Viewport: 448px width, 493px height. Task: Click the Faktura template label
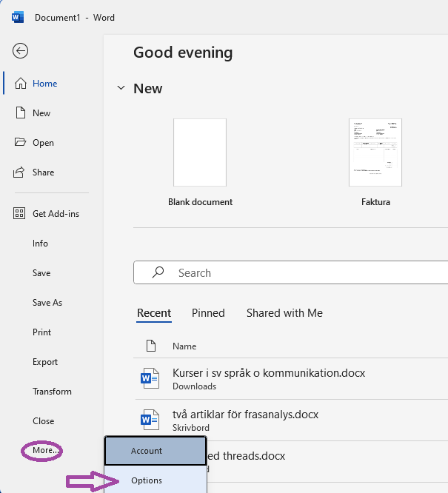point(375,202)
